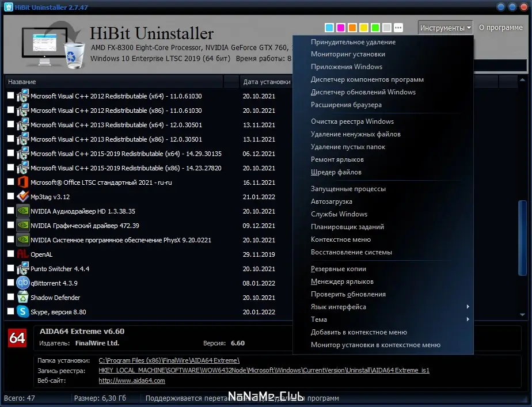The height and width of the screenshot is (407, 532).
Task: Click the Shadow Defender icon
Action: [x=22, y=297]
